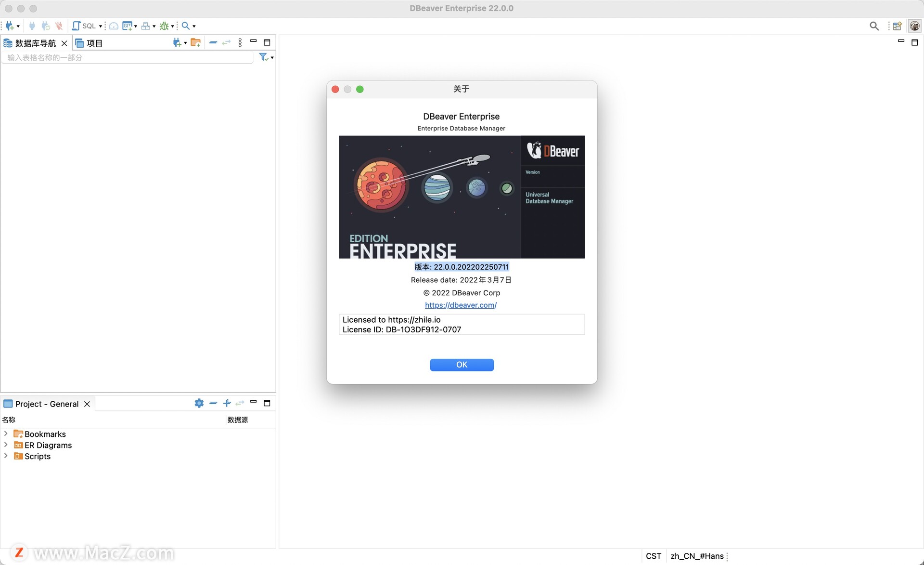
Task: Expand the Scripts folder
Action: pos(6,456)
